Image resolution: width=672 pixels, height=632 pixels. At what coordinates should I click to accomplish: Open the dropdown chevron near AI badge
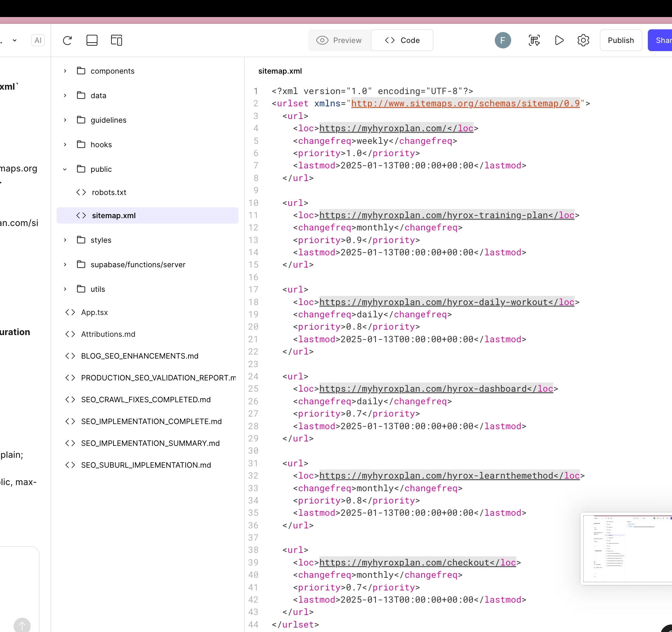click(x=15, y=41)
